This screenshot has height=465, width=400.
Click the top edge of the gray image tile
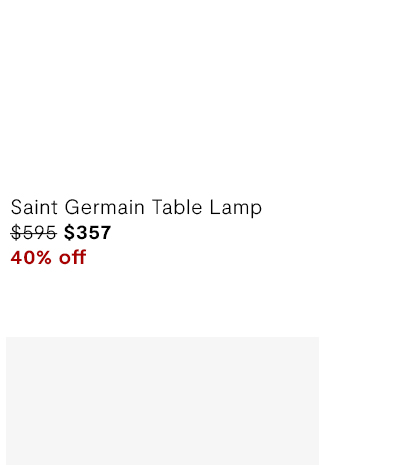click(162, 338)
